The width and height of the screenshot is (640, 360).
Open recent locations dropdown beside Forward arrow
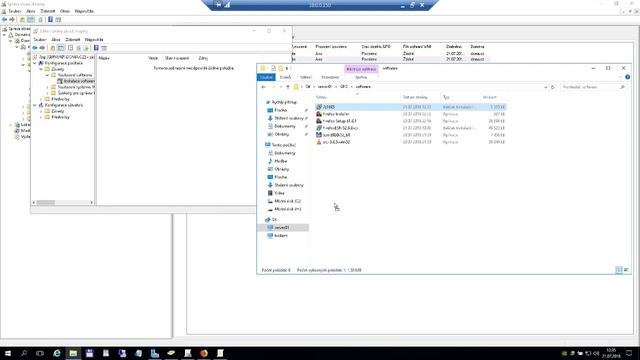[281, 87]
